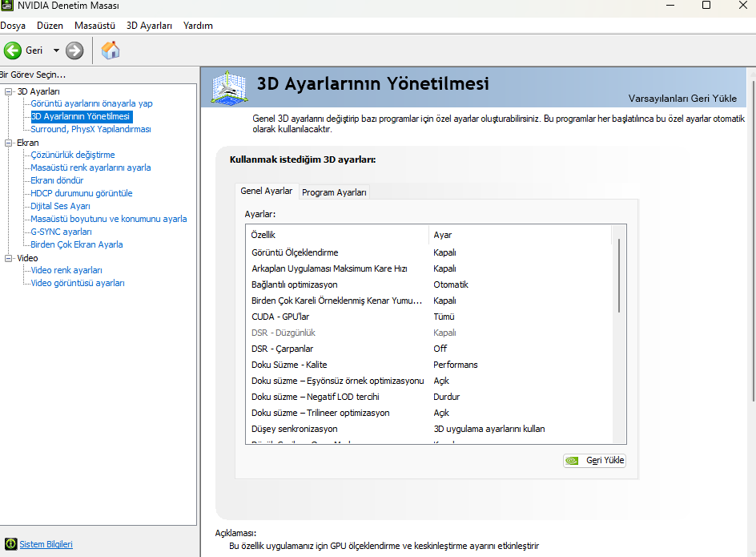Select 3D Ayarlarının Yönetilmesi tree item

pyautogui.click(x=81, y=116)
